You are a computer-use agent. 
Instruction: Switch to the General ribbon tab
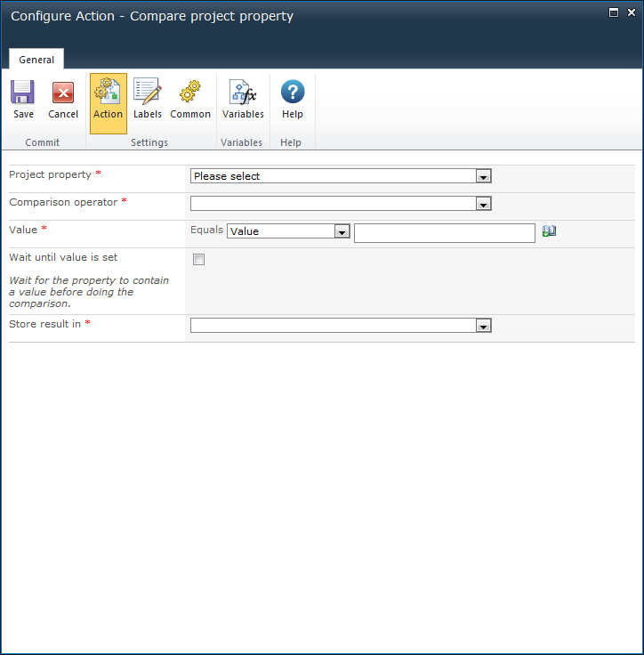tap(36, 60)
